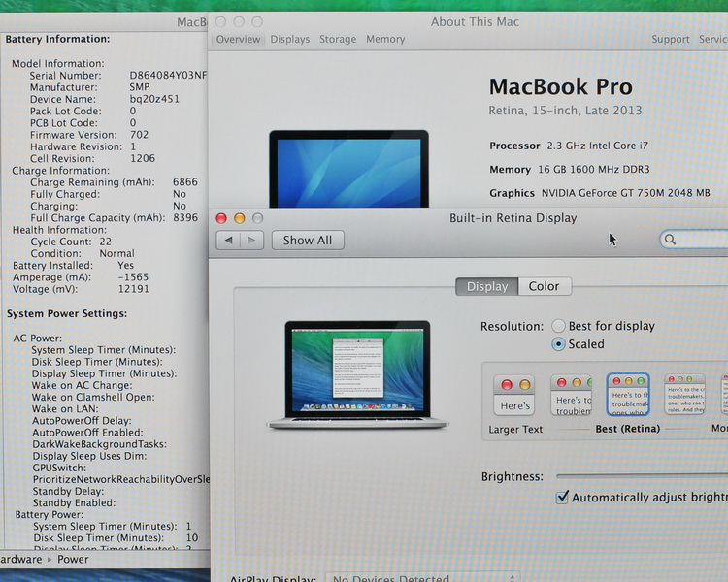The image size is (728, 582).
Task: Select Best for display resolution
Action: coord(558,326)
